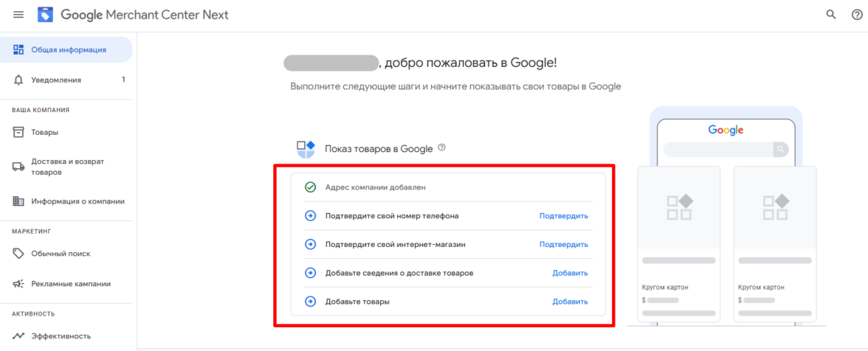Click the right product card preview thumbnail
Image resolution: width=868 pixels, height=351 pixels.
coord(775,207)
